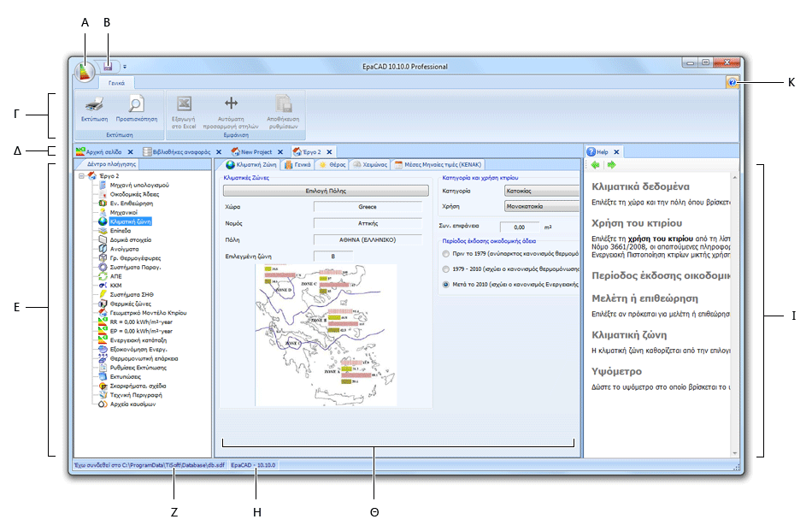Switch to the Θέρος tab
Viewport: 812px width, 531px height.
[x=332, y=164]
